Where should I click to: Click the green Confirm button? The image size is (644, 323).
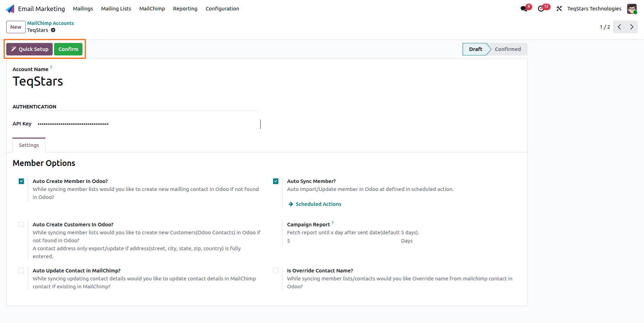[68, 49]
